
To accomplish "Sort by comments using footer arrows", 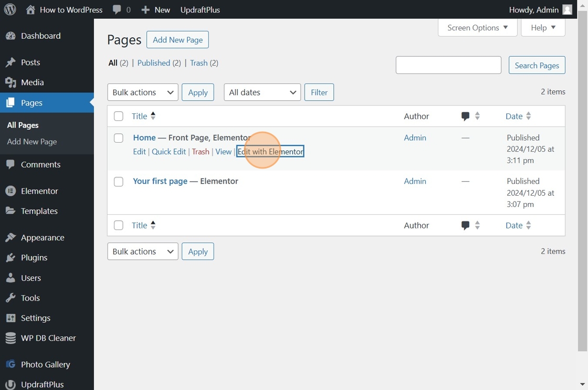I will [x=477, y=225].
